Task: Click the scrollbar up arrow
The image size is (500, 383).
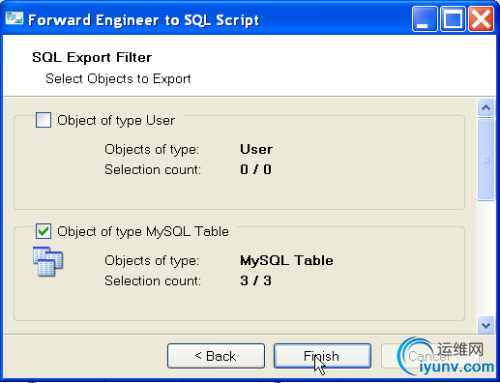Action: [x=486, y=108]
